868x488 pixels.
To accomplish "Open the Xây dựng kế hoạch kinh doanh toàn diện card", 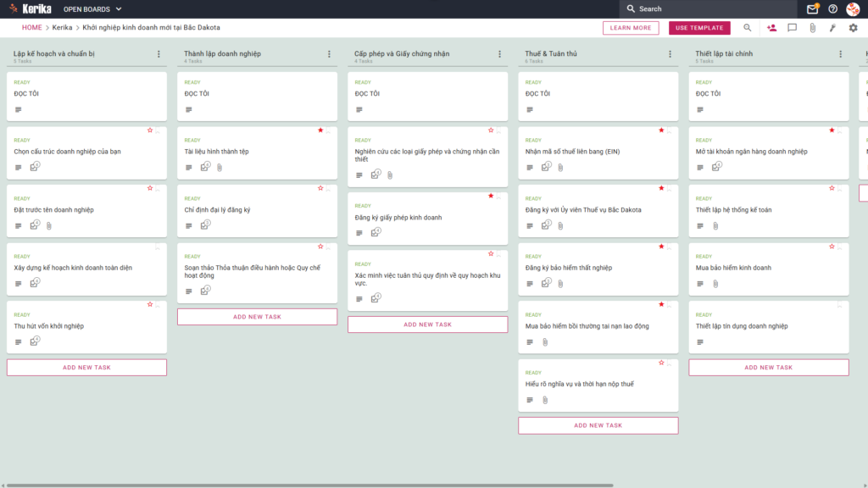I will click(87, 269).
